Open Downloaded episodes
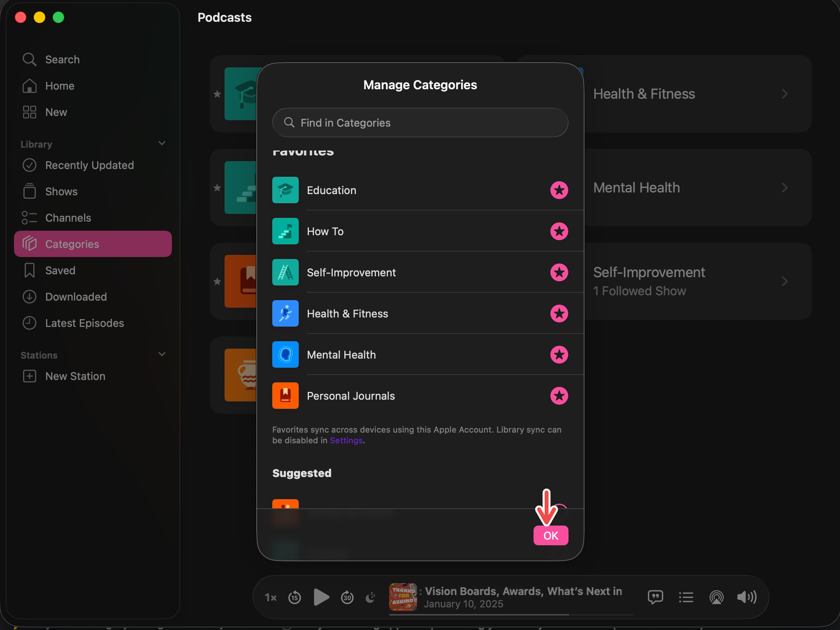Viewport: 840px width, 630px height. tap(93, 297)
